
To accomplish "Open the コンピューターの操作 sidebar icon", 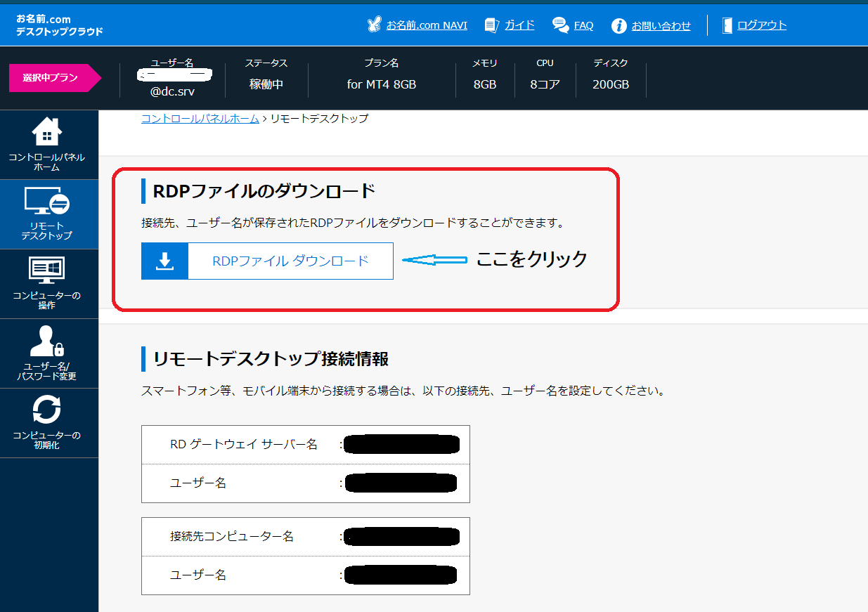I will [46, 271].
